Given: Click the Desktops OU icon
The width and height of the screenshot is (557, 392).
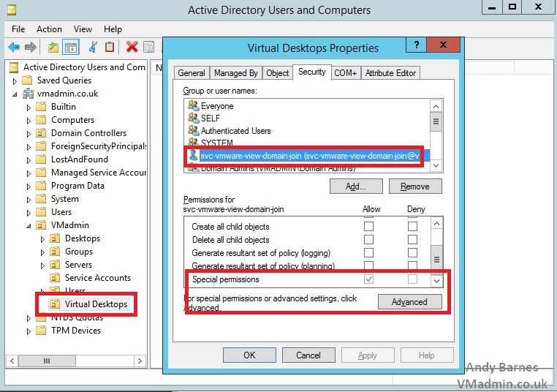Looking at the screenshot, I should coord(55,238).
